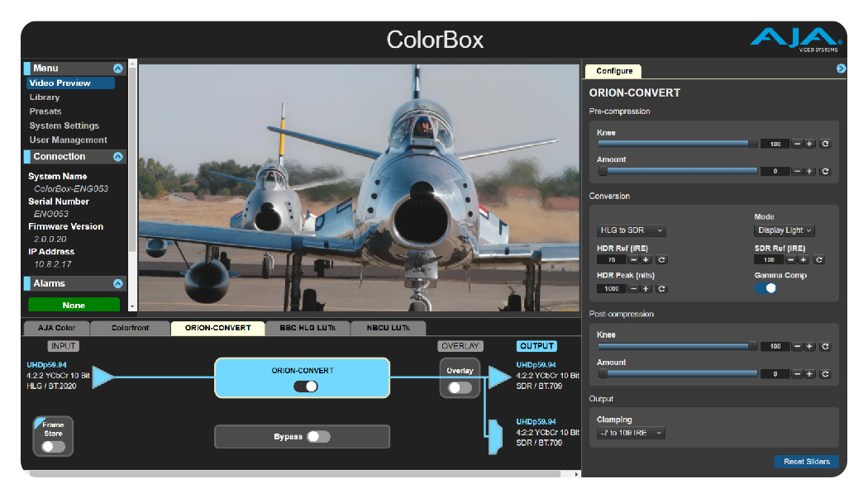Toggle the Bypass switch
Screen dimensions: 868x498
319,437
